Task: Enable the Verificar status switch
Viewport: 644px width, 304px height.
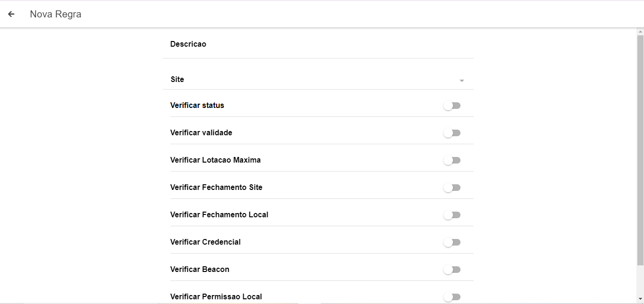Action: pyautogui.click(x=452, y=106)
